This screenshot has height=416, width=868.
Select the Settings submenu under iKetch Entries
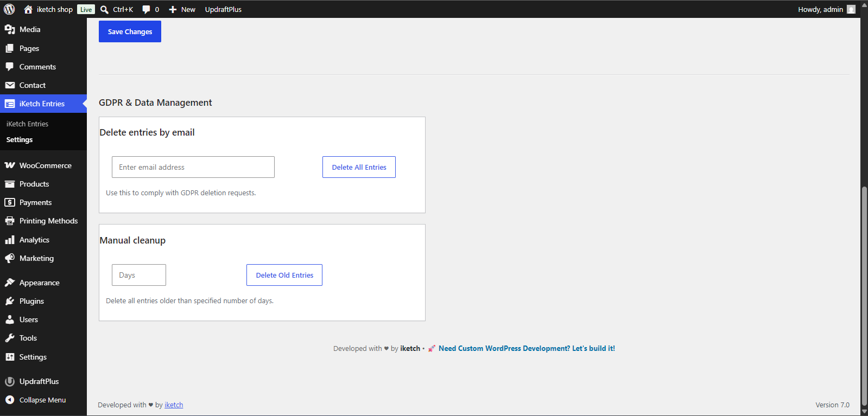(20, 139)
